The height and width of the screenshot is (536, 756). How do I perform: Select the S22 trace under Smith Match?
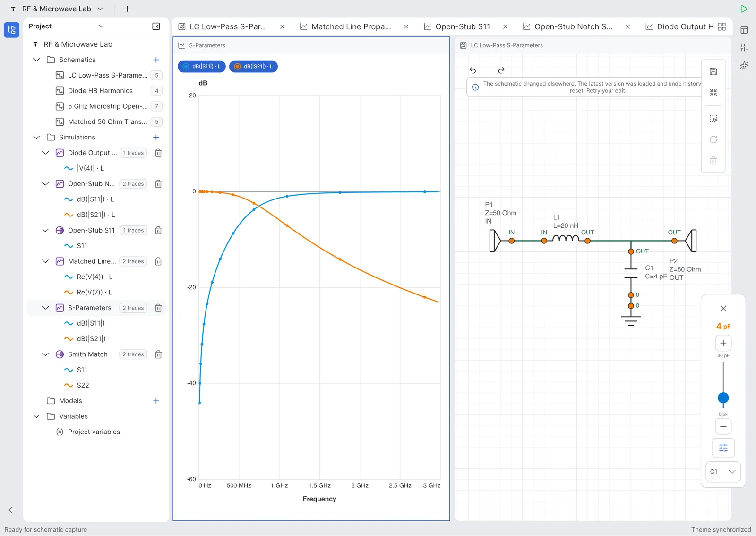point(83,385)
